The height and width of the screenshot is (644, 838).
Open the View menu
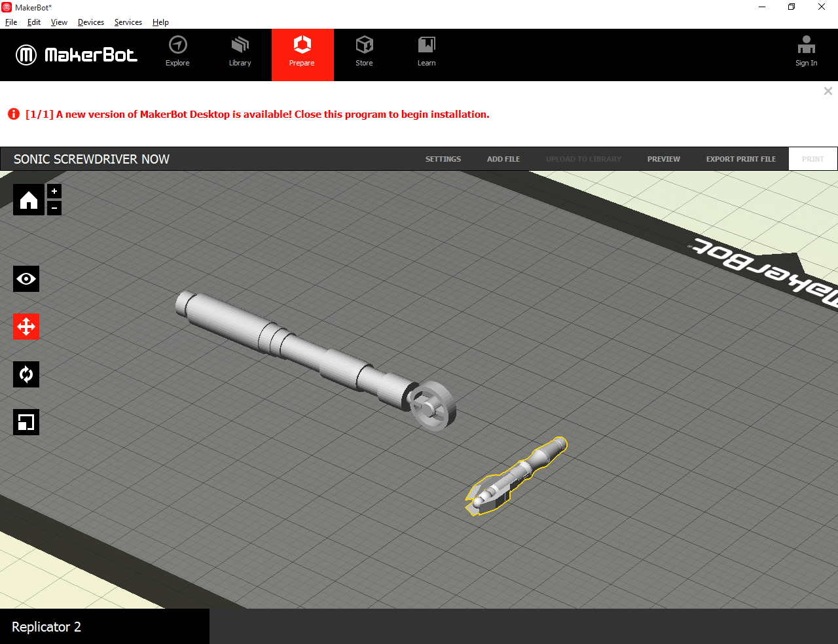point(59,22)
